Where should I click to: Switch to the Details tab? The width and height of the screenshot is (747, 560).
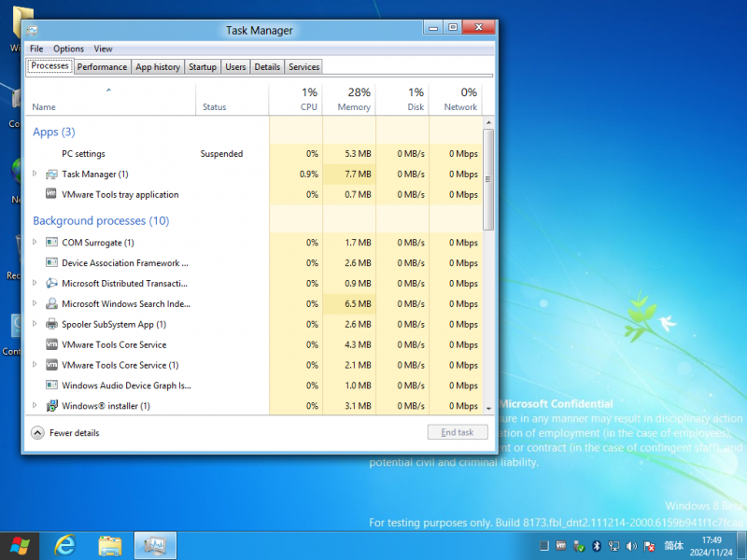(267, 67)
